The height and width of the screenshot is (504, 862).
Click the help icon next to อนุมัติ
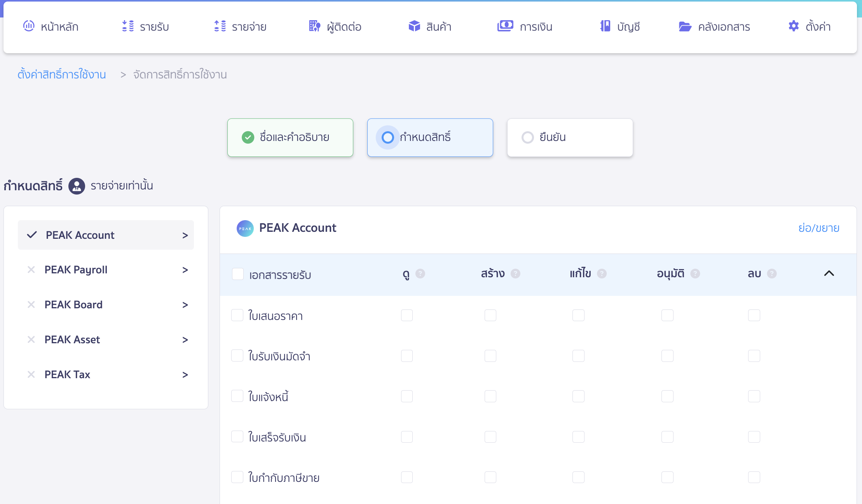pos(695,274)
